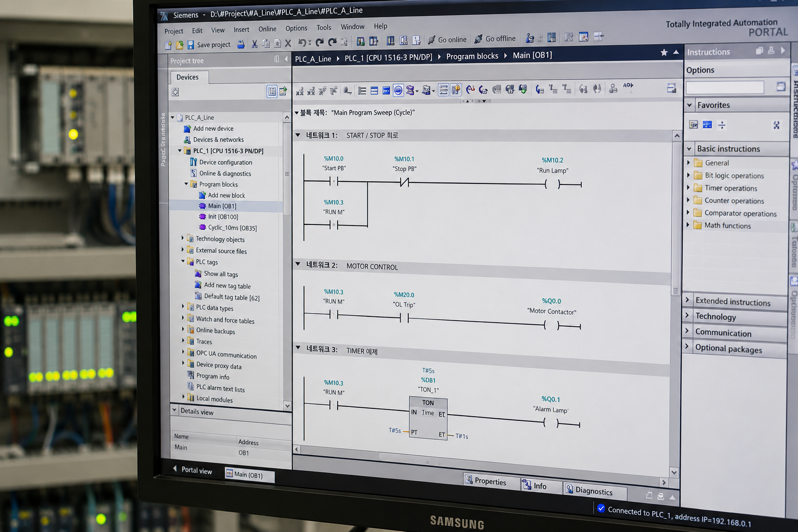Expand the Timer operations folder

[x=688, y=188]
